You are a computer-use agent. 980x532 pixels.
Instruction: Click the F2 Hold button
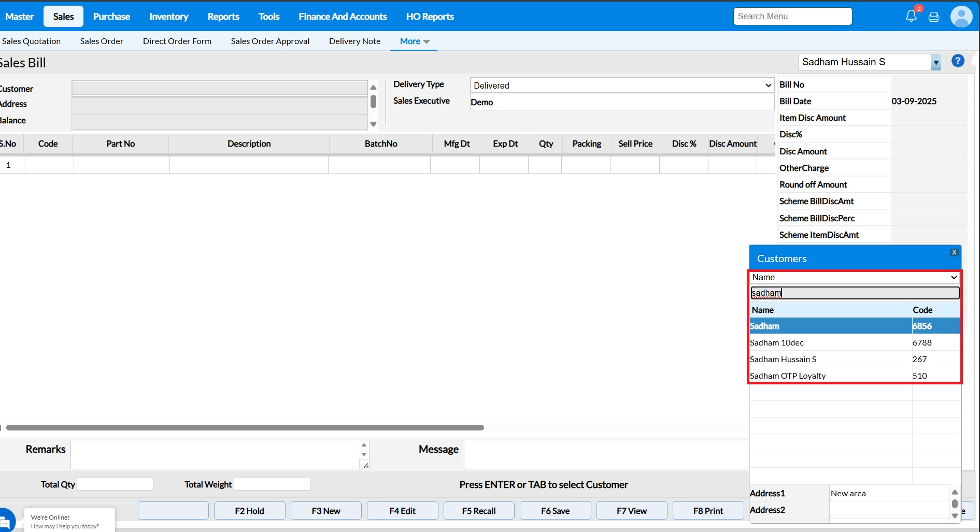249,511
